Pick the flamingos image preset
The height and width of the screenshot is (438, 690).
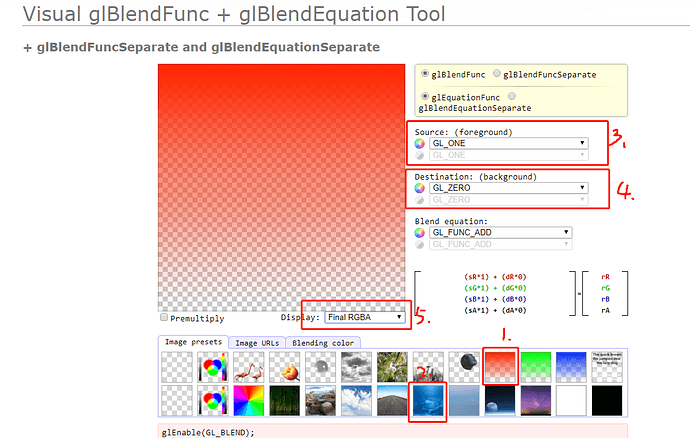(249, 367)
